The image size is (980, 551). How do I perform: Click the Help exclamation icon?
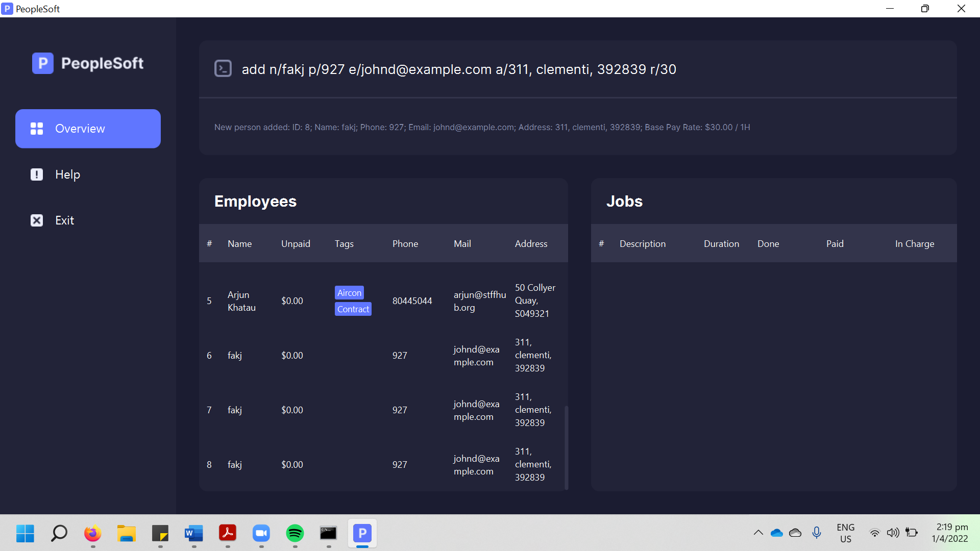point(37,174)
